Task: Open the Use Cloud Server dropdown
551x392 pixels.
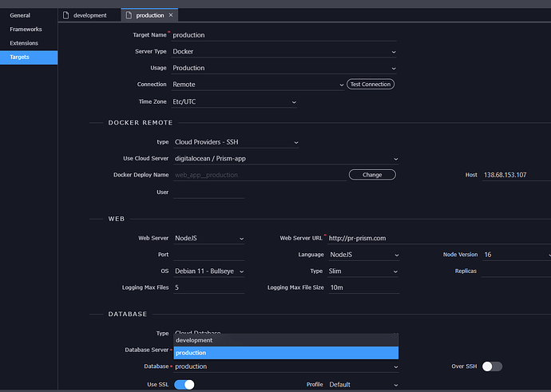Action: point(286,159)
